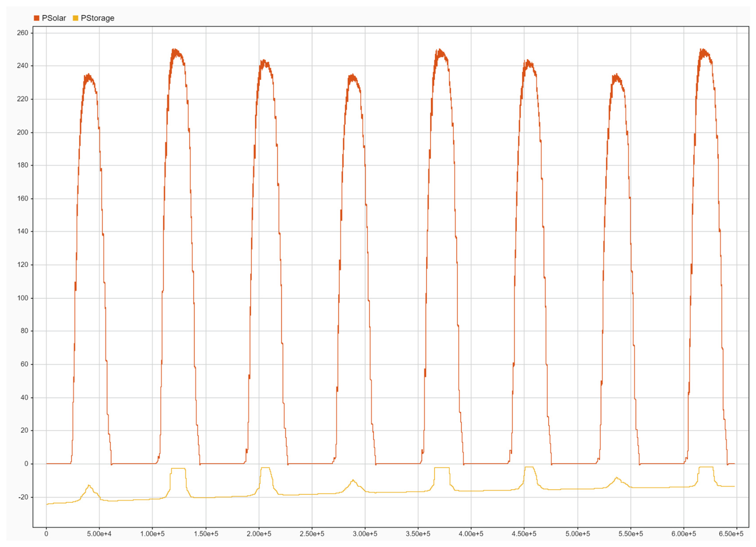This screenshot has width=756, height=547.
Task: Click the x-axis label 4.50e+5
Action: pos(524,534)
